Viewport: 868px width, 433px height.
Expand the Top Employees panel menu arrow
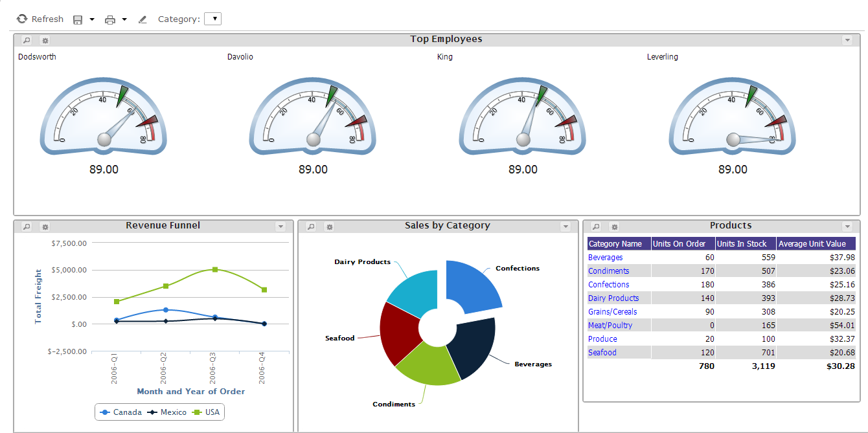coord(847,40)
